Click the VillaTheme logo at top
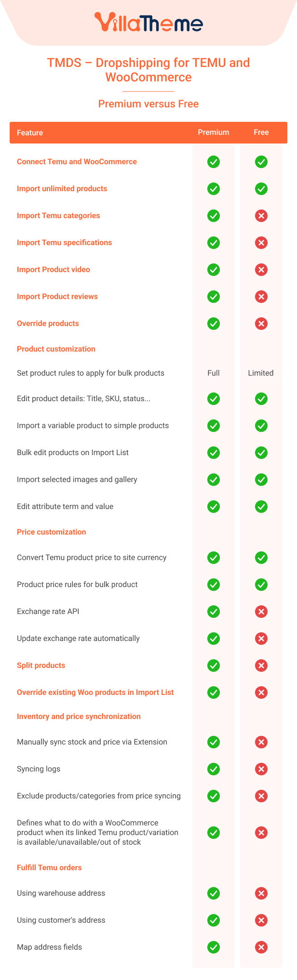The height and width of the screenshot is (980, 297). coord(148,23)
